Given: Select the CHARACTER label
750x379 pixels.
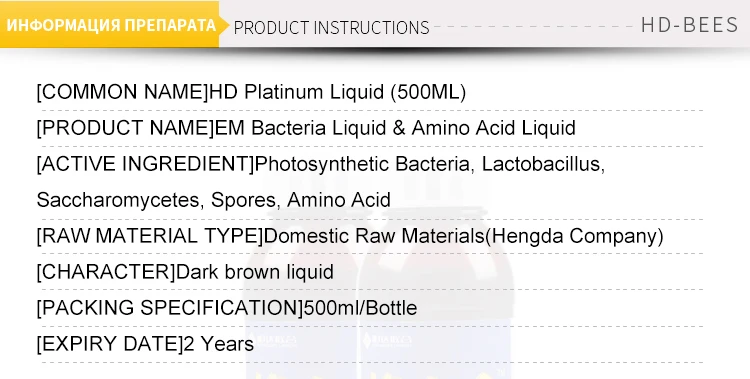Looking at the screenshot, I should [106, 272].
